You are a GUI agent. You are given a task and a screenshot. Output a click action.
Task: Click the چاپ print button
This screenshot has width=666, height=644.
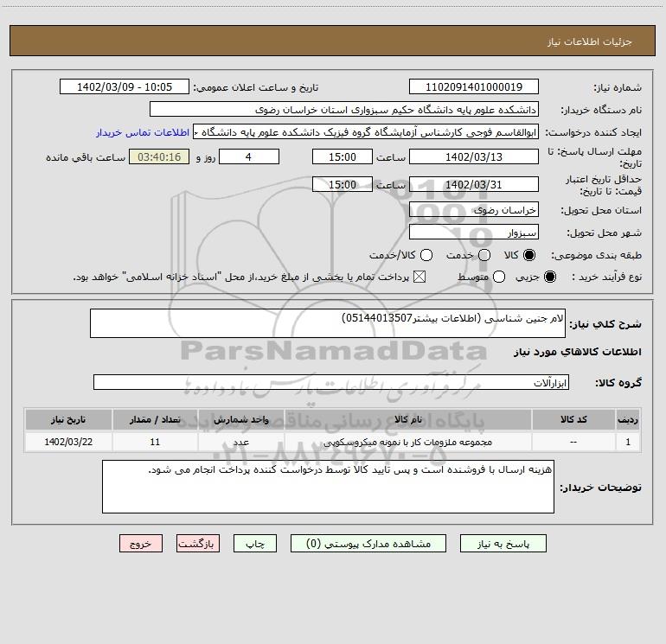click(255, 544)
